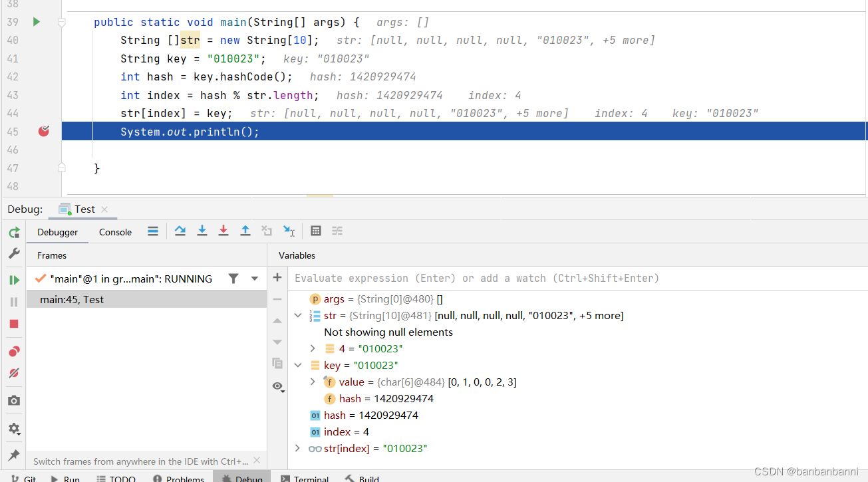Click Show Execution Point icon
This screenshot has width=868, height=482.
(153, 231)
